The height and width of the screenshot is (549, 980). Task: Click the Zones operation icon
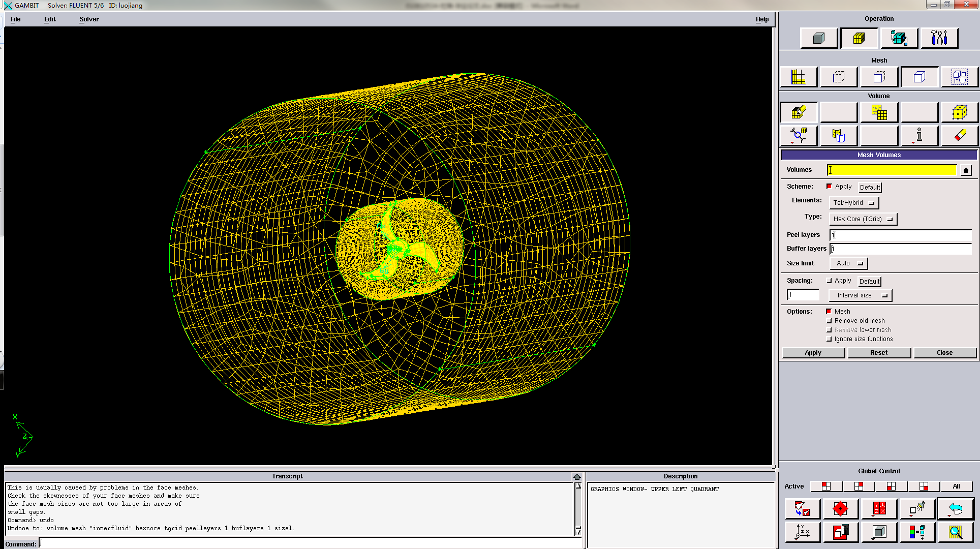[899, 38]
